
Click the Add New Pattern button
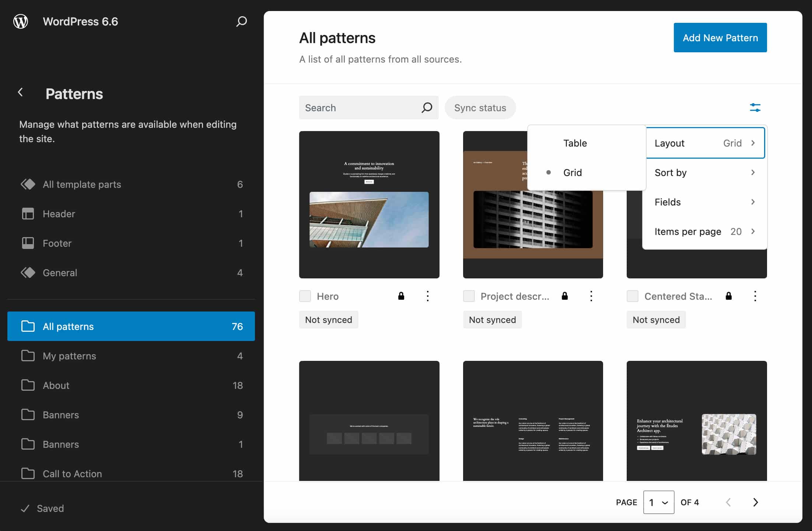(x=720, y=37)
